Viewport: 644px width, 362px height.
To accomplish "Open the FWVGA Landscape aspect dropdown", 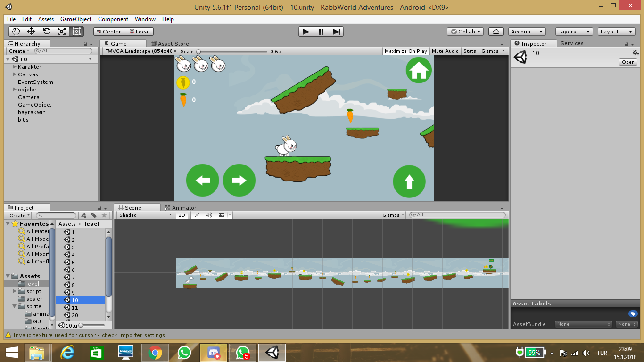I will (x=140, y=51).
